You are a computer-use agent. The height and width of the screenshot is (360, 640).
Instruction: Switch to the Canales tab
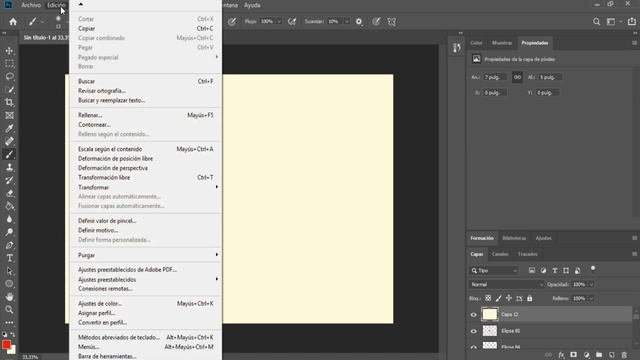pyautogui.click(x=500, y=254)
